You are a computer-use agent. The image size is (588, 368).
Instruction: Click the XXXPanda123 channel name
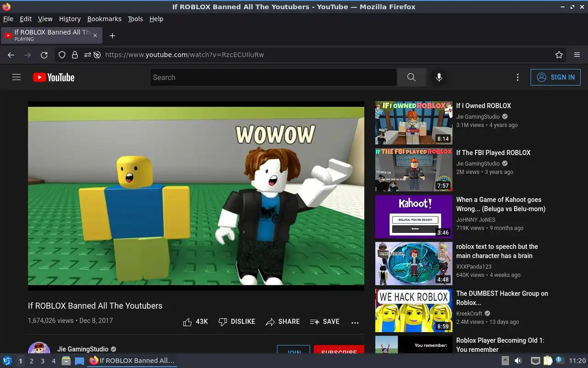474,267
